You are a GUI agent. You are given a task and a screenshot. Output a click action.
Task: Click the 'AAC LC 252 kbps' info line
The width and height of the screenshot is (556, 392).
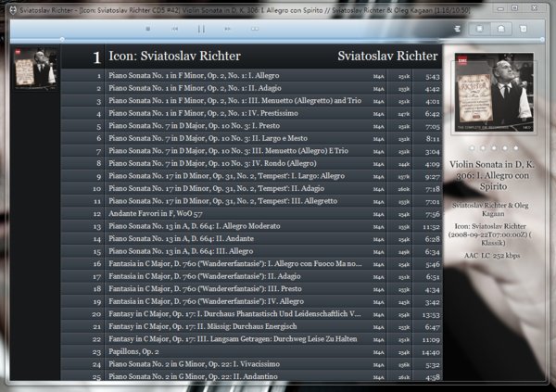[x=492, y=256]
